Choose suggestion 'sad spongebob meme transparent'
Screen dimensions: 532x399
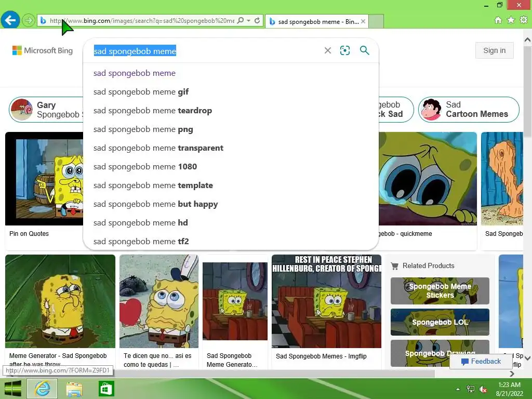(x=231, y=148)
